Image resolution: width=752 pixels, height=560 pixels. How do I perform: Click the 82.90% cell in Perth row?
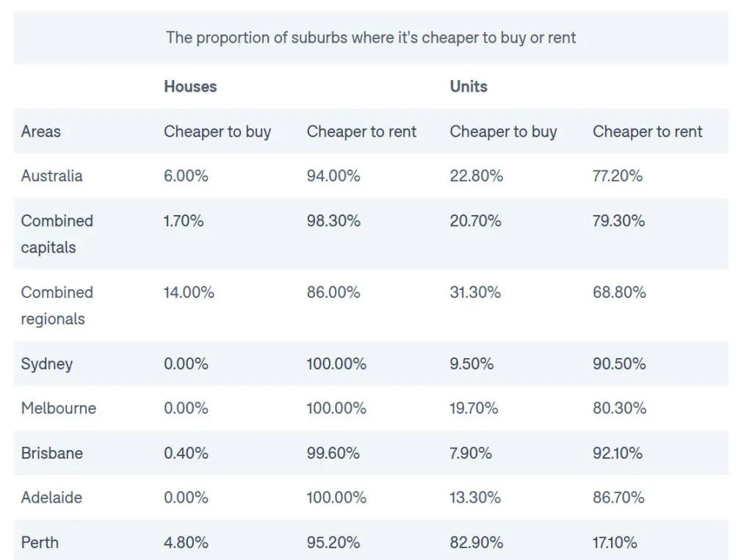(477, 542)
